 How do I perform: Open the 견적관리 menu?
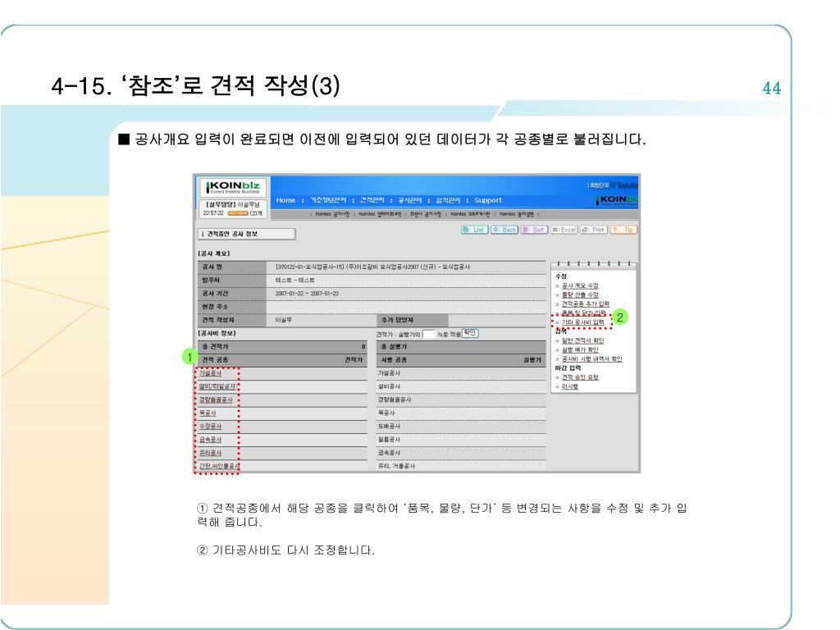(x=372, y=200)
